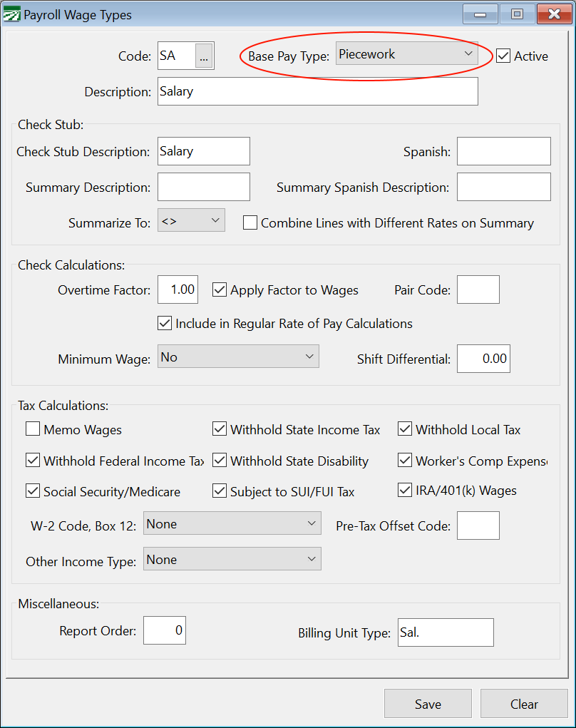
Task: Toggle Include in Regular Rate of Pay
Action: pos(165,324)
